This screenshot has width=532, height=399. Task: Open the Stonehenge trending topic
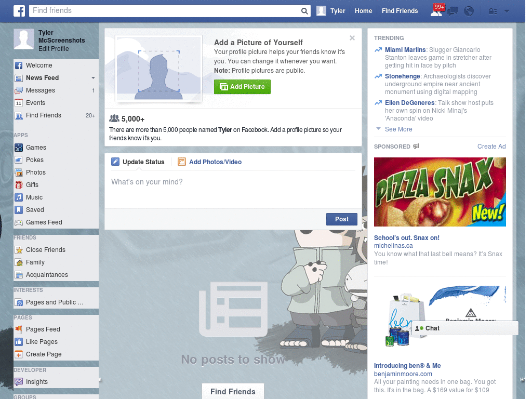click(x=403, y=76)
